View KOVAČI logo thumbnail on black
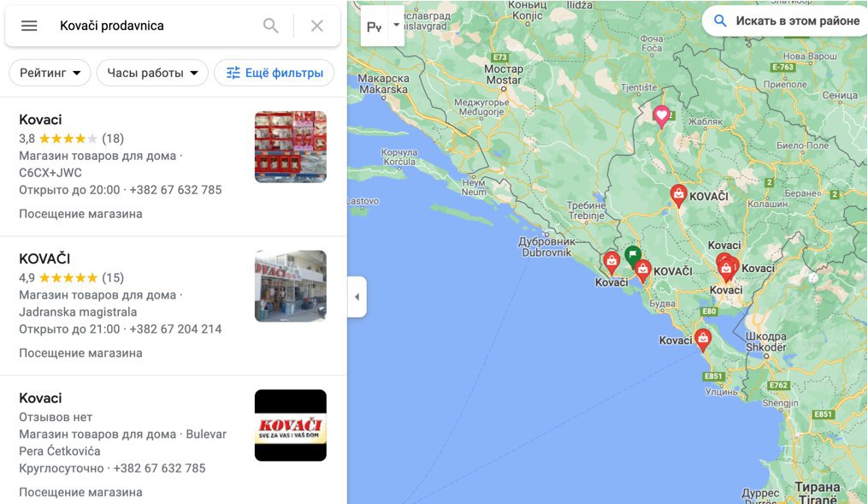Viewport: 868px width, 504px height. (291, 425)
